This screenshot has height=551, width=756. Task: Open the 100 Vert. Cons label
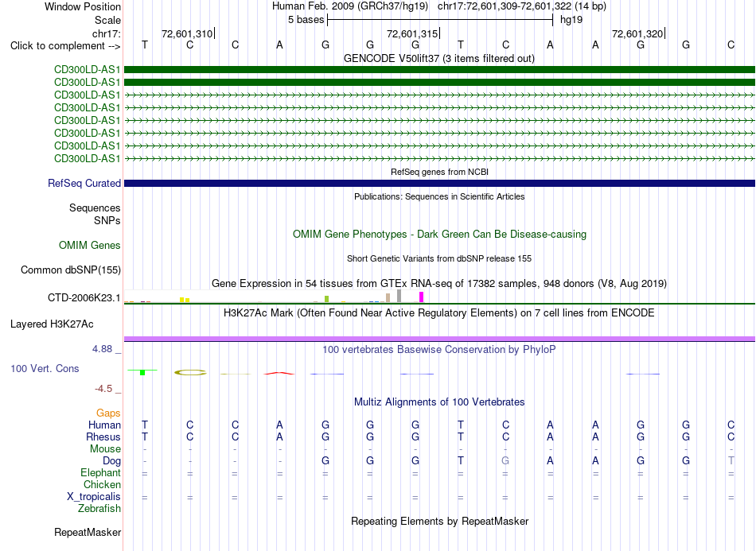coord(45,368)
